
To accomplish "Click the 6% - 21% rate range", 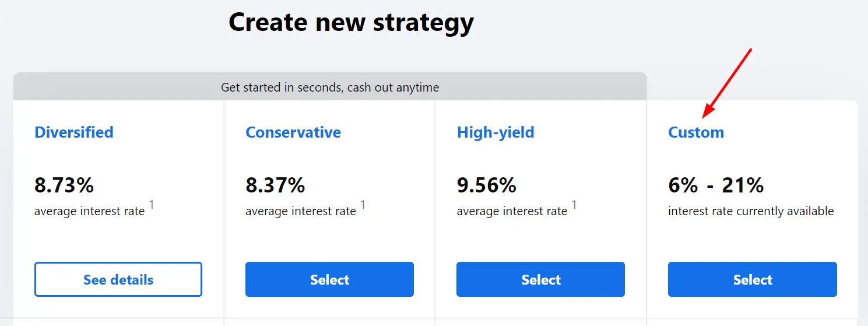I will click(716, 185).
